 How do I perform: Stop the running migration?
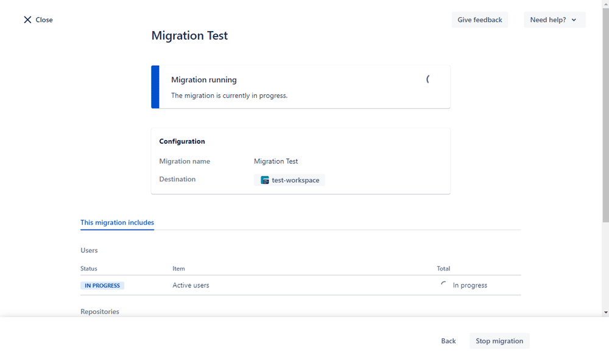(x=499, y=341)
